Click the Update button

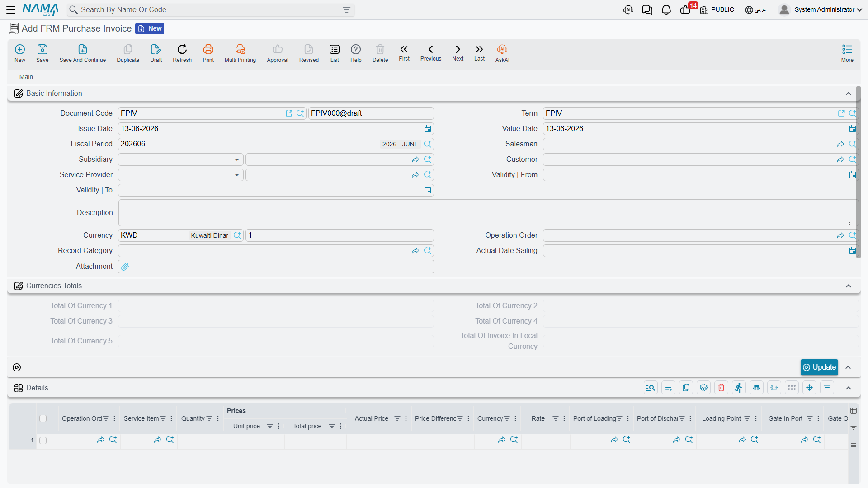click(x=819, y=367)
